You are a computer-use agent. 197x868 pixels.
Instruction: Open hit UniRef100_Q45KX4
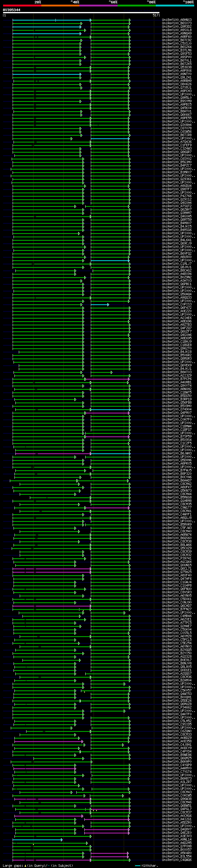point(177,108)
